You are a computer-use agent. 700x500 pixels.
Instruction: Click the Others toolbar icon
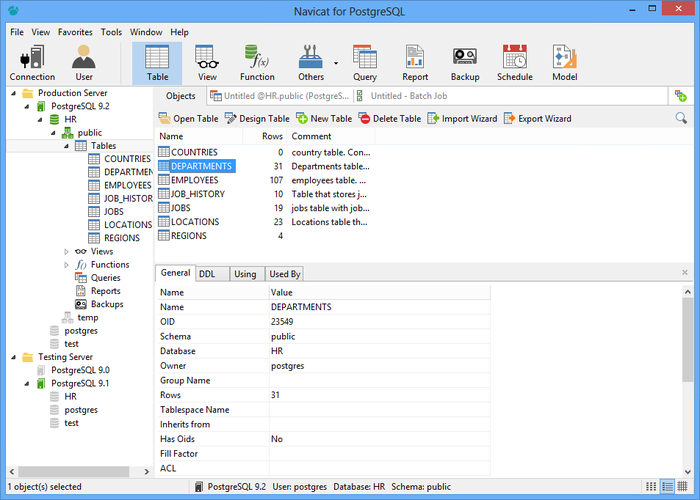coord(311,63)
